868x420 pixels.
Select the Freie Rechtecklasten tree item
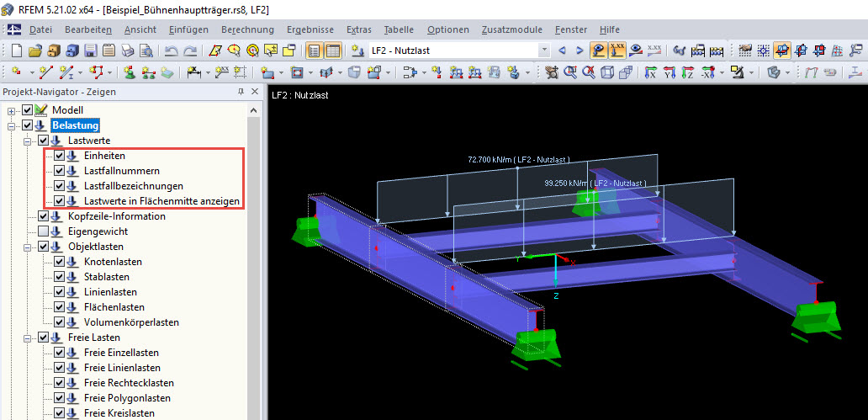point(129,383)
